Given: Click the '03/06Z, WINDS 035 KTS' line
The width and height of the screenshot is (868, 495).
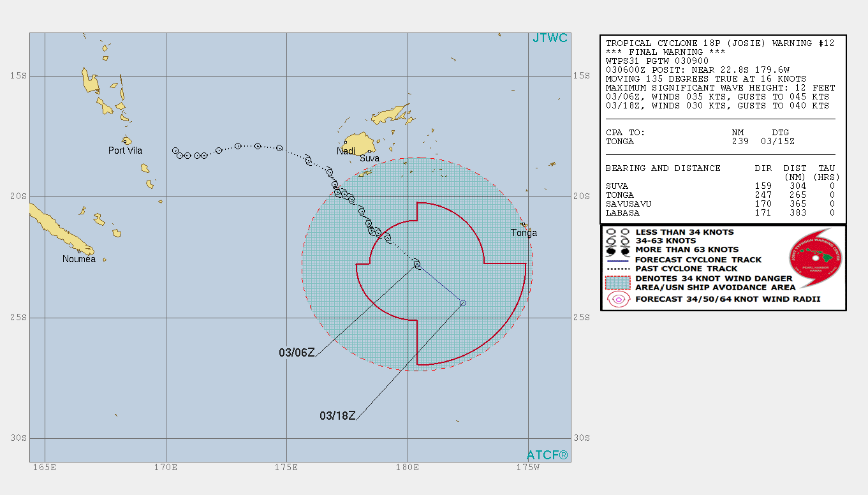Looking at the screenshot, I should 717,97.
